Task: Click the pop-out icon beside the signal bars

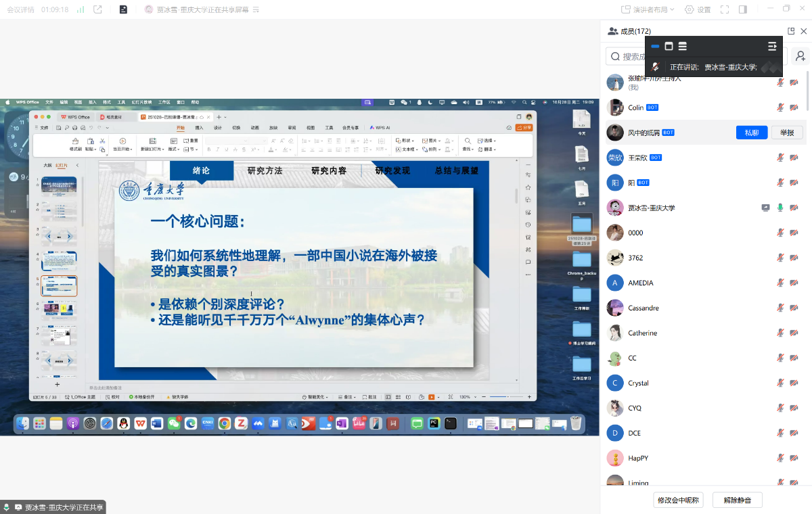Action: [x=98, y=9]
